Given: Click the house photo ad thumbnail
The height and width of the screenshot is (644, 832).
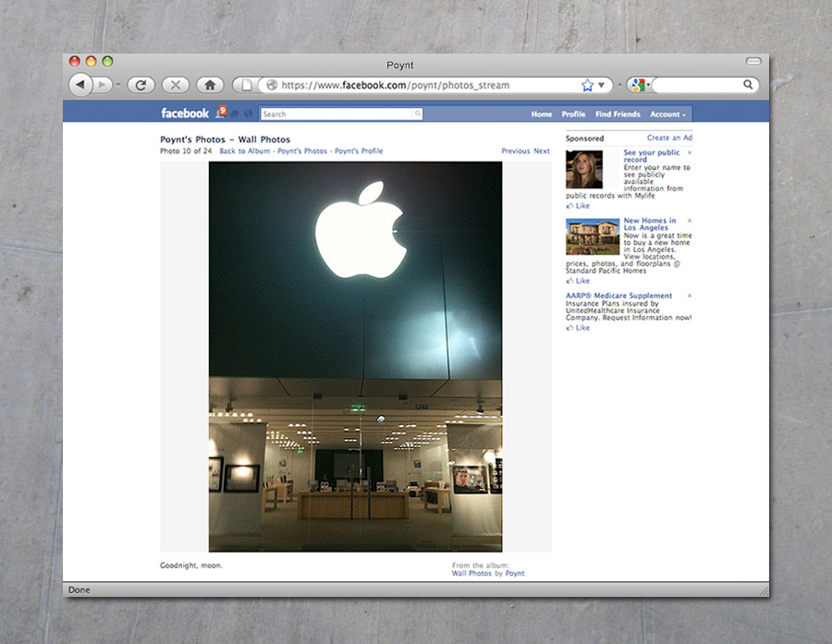Looking at the screenshot, I should tap(593, 237).
